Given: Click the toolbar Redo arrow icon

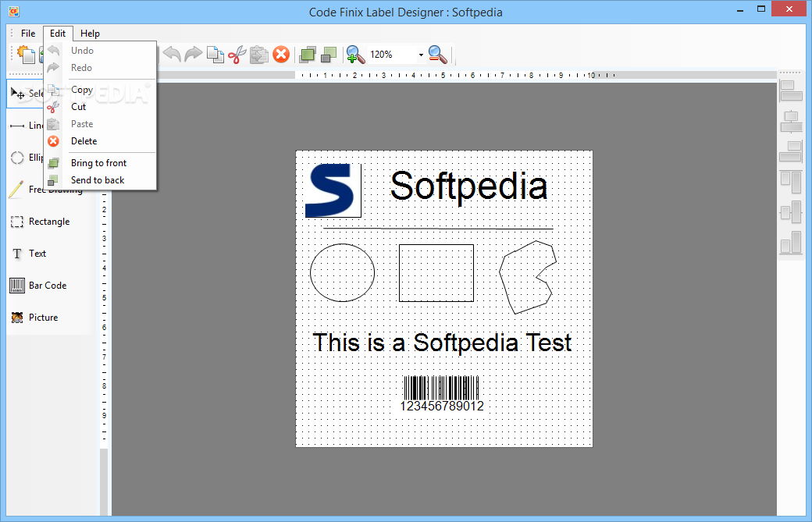Looking at the screenshot, I should (193, 55).
